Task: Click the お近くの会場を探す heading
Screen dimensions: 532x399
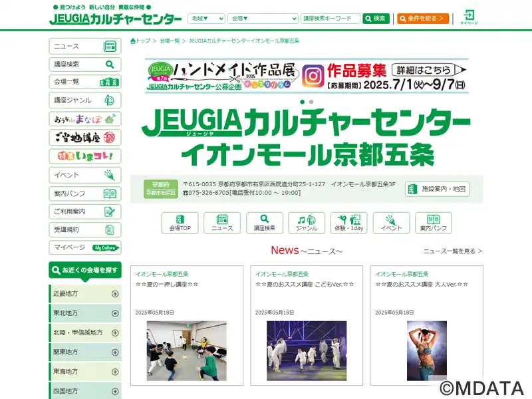Action: pyautogui.click(x=85, y=271)
